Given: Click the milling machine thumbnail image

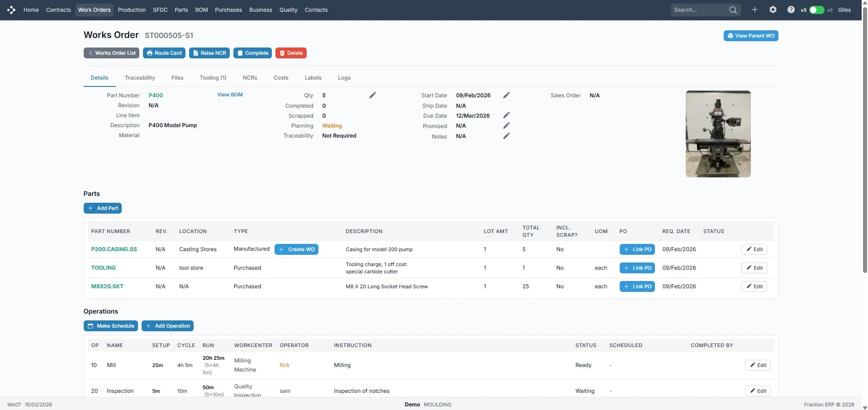Looking at the screenshot, I should coord(718,134).
